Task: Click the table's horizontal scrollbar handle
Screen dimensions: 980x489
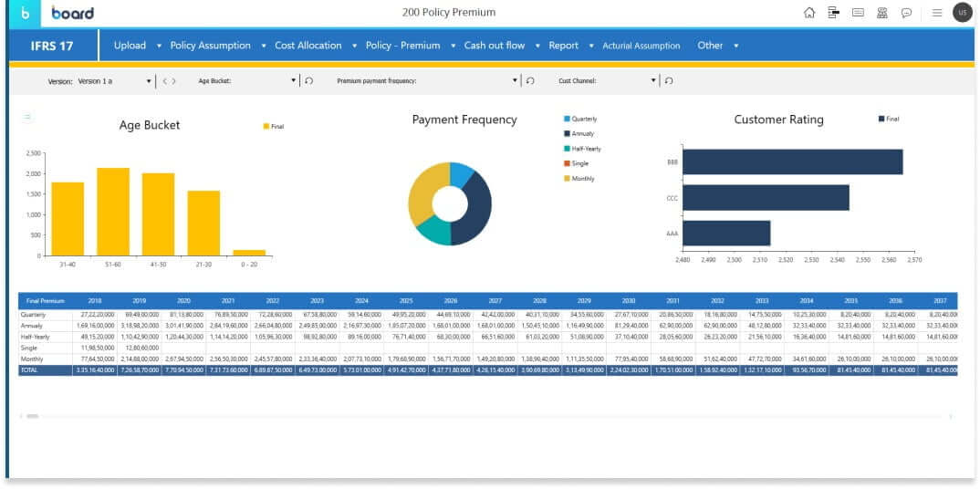Action: [33, 416]
